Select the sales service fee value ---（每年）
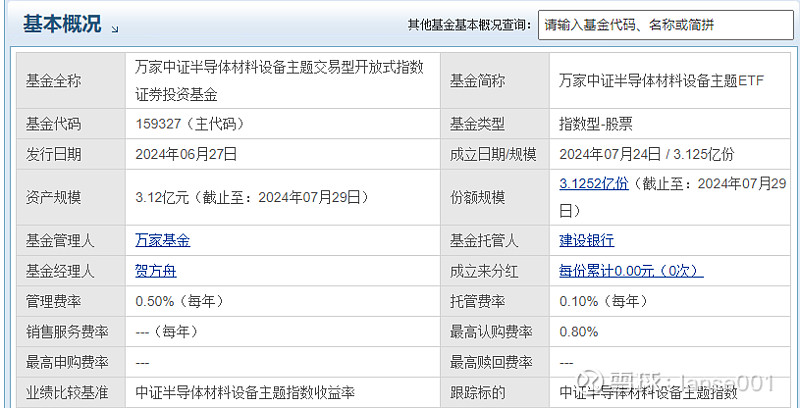This screenshot has height=408, width=800. tap(166, 332)
